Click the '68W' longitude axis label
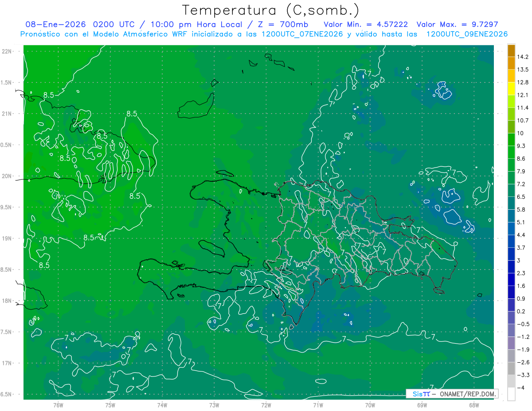 (x=474, y=405)
